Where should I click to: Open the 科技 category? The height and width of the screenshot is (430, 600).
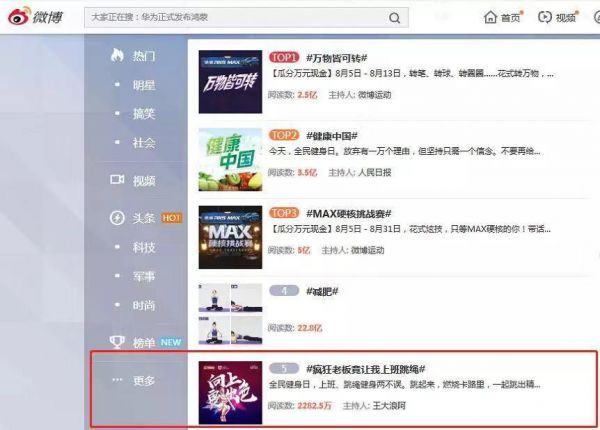pyautogui.click(x=144, y=247)
